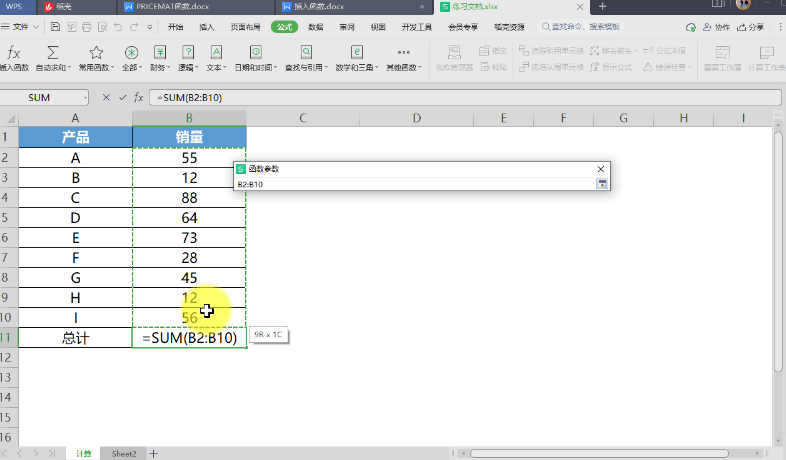The height and width of the screenshot is (460, 786).
Task: Open the Insert (插入) ribbon tab
Action: click(207, 27)
